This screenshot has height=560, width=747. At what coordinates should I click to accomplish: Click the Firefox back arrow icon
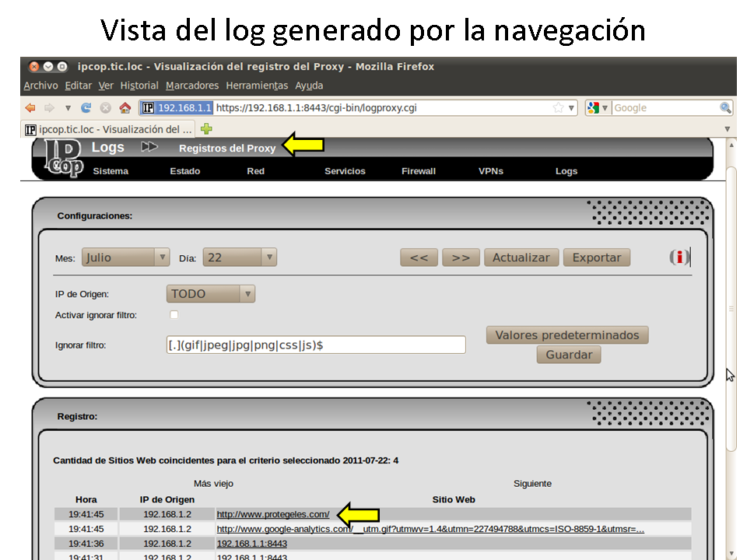[30, 108]
